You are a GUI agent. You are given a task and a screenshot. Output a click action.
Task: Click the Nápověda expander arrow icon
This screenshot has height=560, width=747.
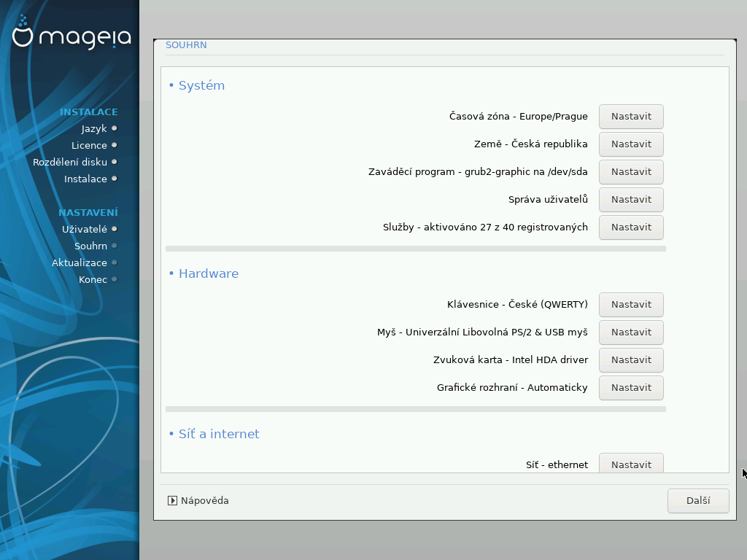click(x=172, y=500)
